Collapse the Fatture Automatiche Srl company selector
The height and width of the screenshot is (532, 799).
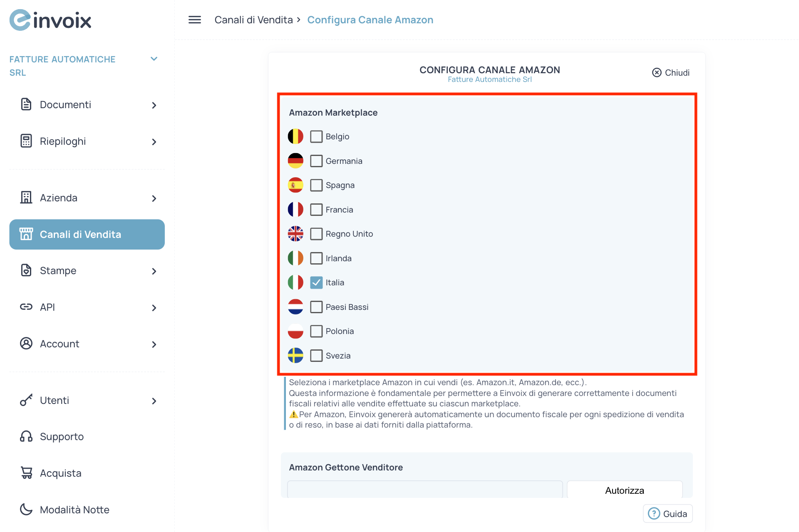point(154,59)
